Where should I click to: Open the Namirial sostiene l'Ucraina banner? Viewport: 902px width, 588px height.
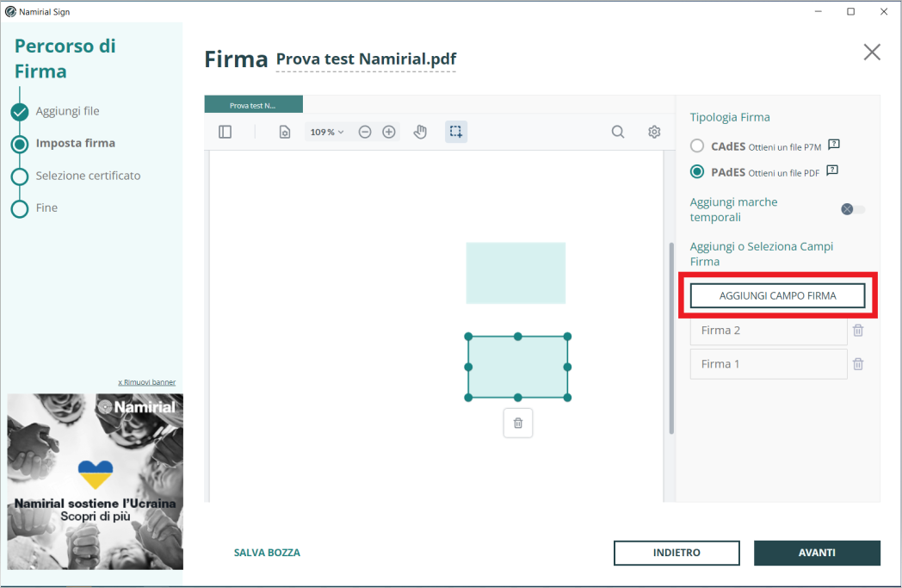[95, 481]
